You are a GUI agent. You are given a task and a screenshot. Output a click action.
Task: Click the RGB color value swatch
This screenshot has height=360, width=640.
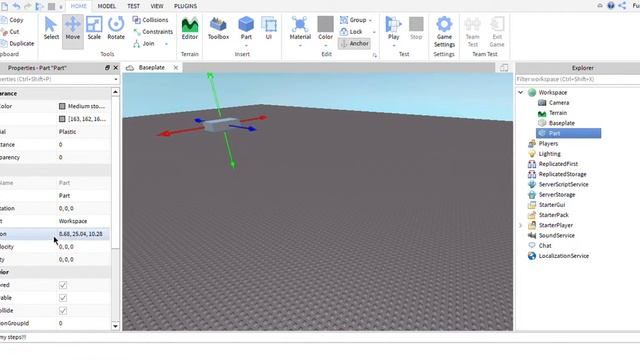62,119
